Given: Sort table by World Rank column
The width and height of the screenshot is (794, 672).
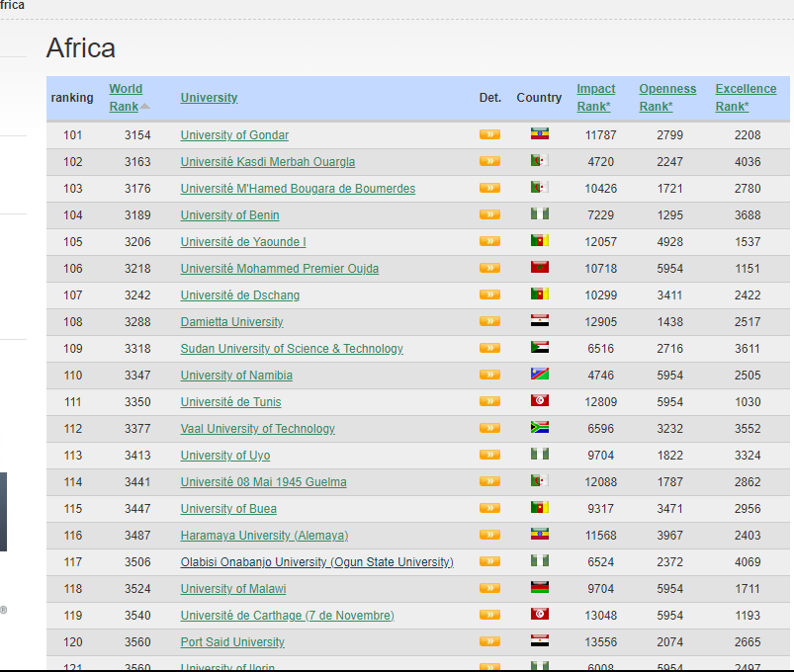Looking at the screenshot, I should click(127, 98).
